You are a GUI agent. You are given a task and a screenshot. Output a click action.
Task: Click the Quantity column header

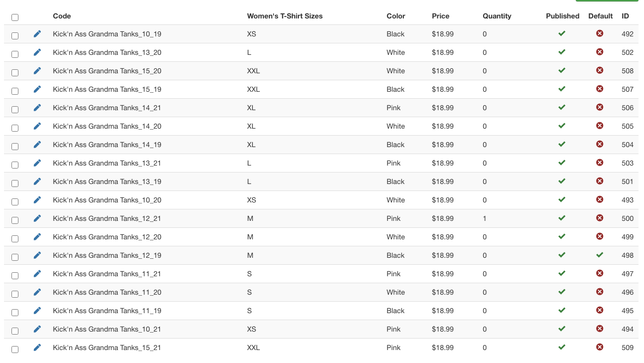(497, 16)
